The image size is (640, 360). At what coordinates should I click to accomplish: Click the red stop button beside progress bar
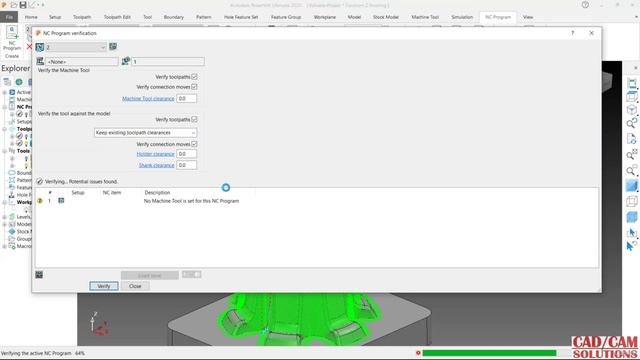click(418, 353)
